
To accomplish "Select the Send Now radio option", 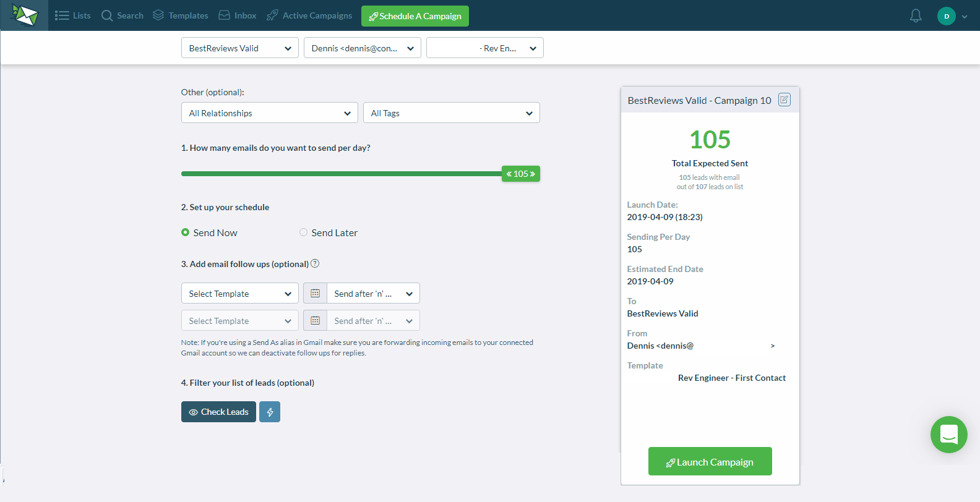I will (185, 232).
